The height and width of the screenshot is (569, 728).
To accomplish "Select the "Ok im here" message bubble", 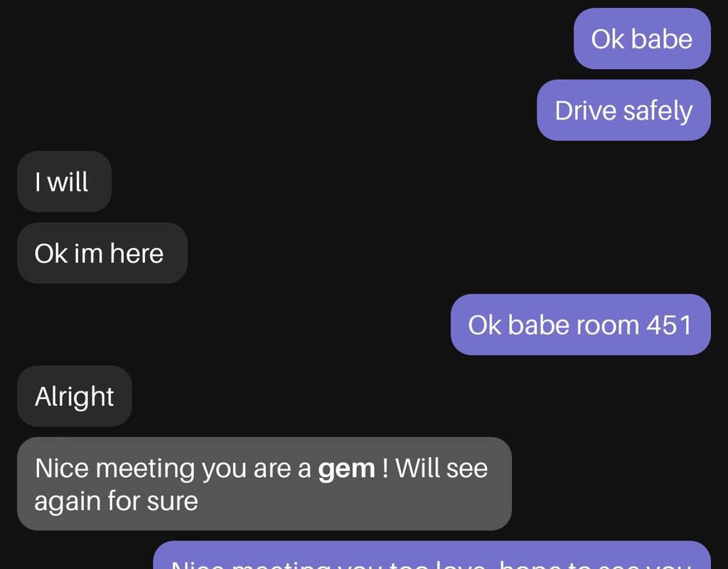I will [x=102, y=253].
